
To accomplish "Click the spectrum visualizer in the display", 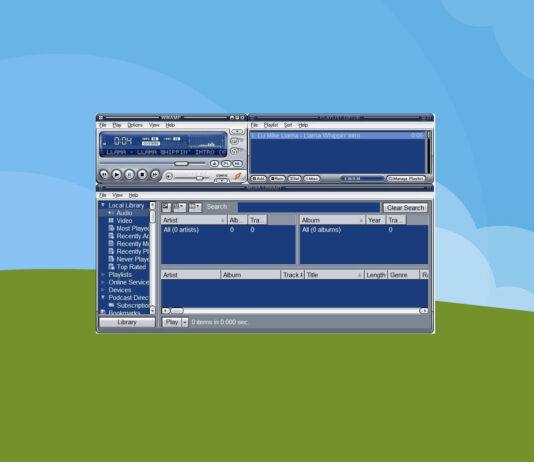I will coord(207,142).
